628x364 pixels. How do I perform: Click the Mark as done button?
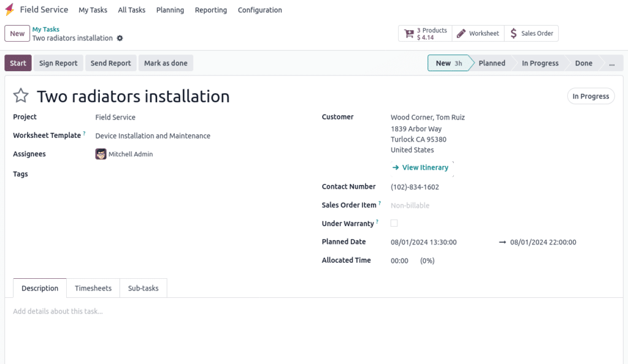pyautogui.click(x=166, y=63)
